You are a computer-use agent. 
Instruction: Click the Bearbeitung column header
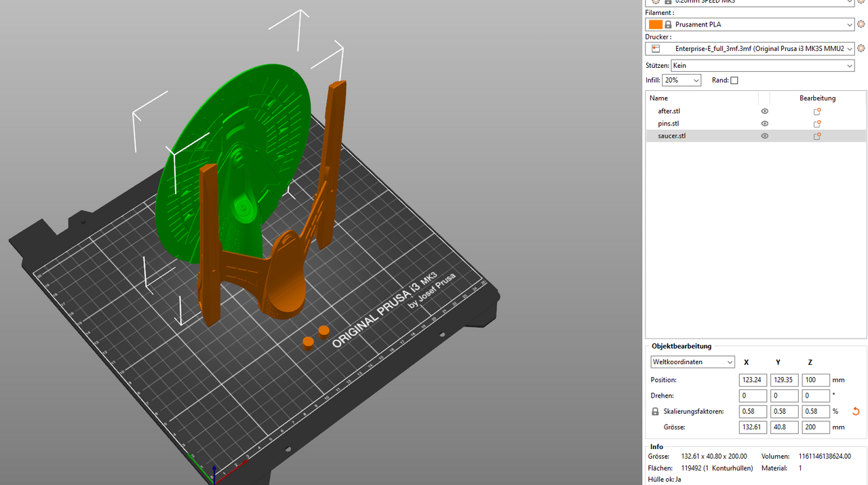pyautogui.click(x=817, y=98)
